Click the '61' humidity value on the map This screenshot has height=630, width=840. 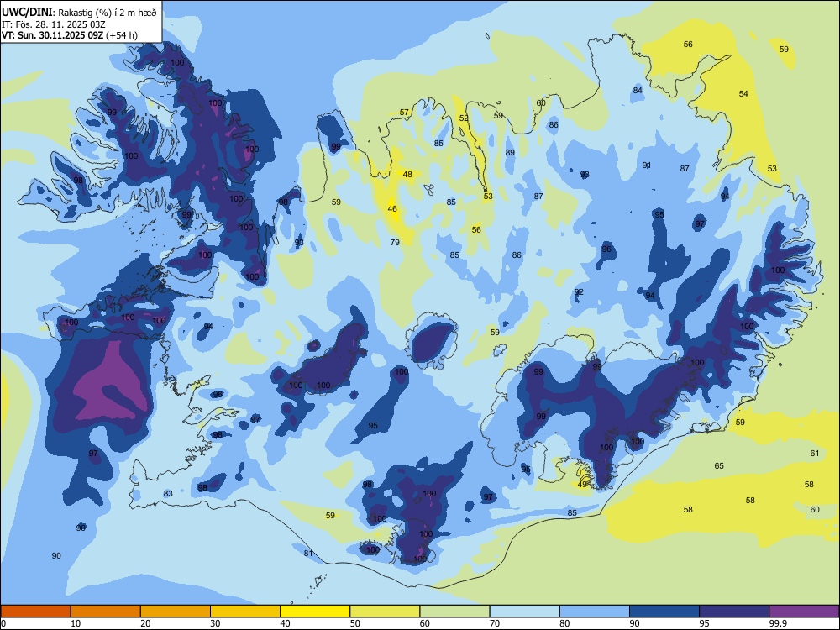(815, 454)
